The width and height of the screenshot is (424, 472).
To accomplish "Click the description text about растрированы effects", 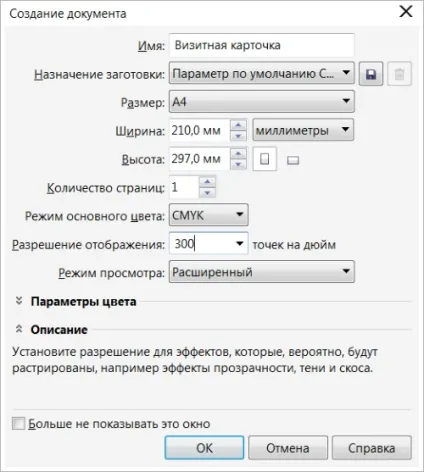I will pos(195,360).
